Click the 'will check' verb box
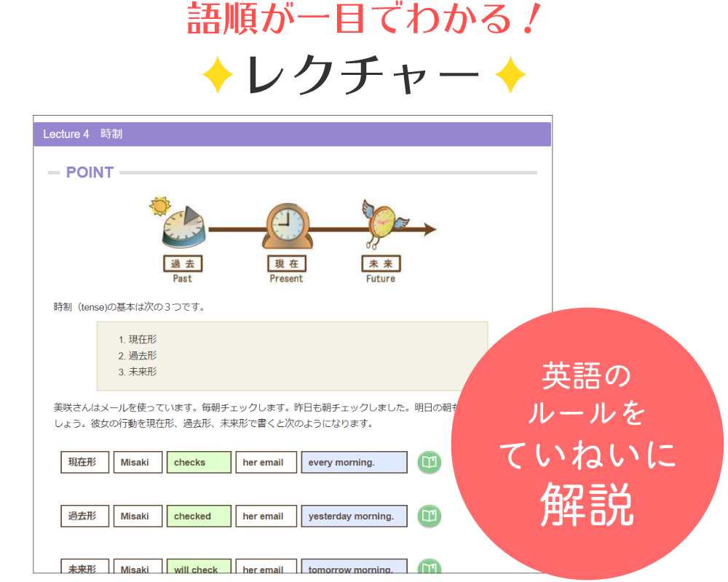 pyautogui.click(x=199, y=567)
